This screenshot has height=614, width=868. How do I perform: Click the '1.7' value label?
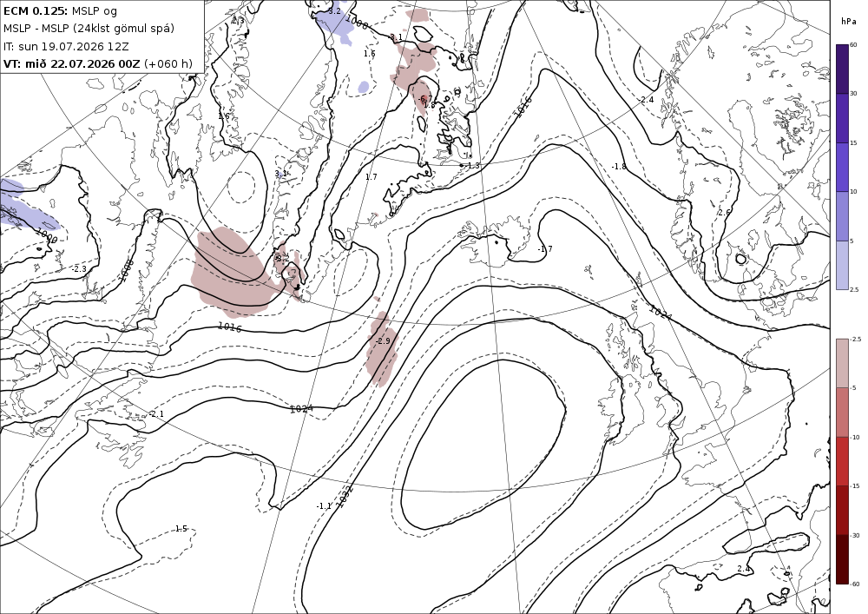click(371, 176)
